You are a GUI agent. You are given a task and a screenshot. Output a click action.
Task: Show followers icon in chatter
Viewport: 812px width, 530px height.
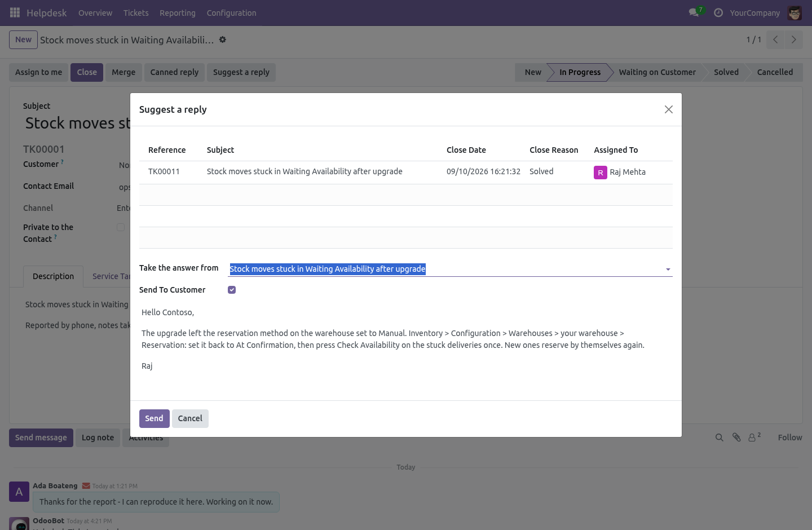(x=754, y=437)
